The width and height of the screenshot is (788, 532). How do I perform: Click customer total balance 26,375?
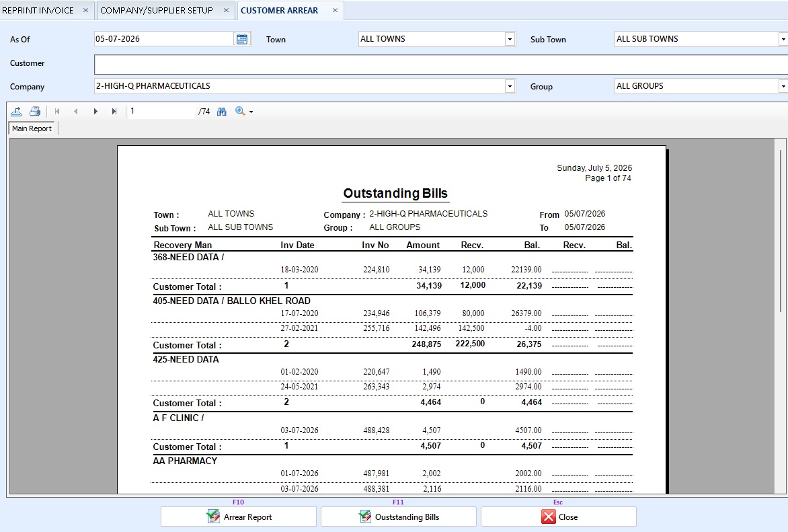(x=529, y=344)
